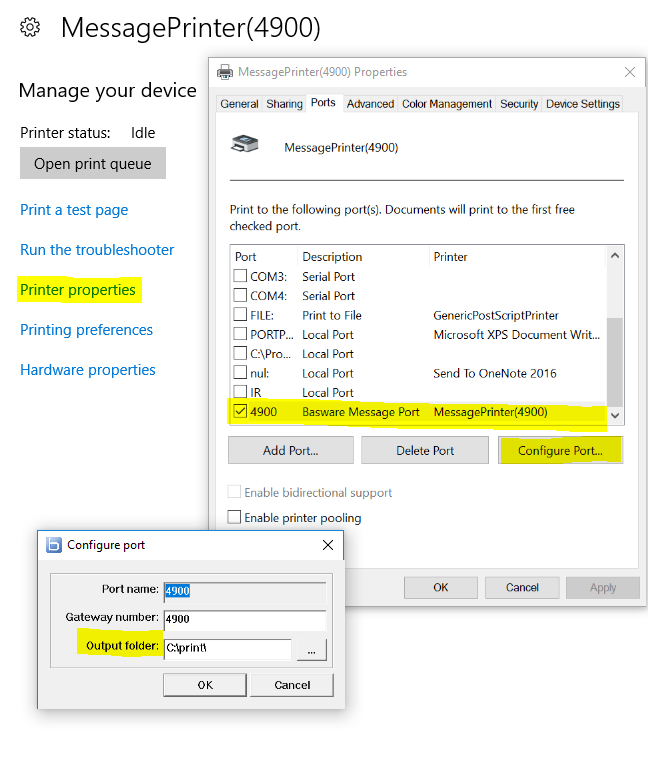
Task: Click the scroll down arrow of port list
Action: point(615,415)
